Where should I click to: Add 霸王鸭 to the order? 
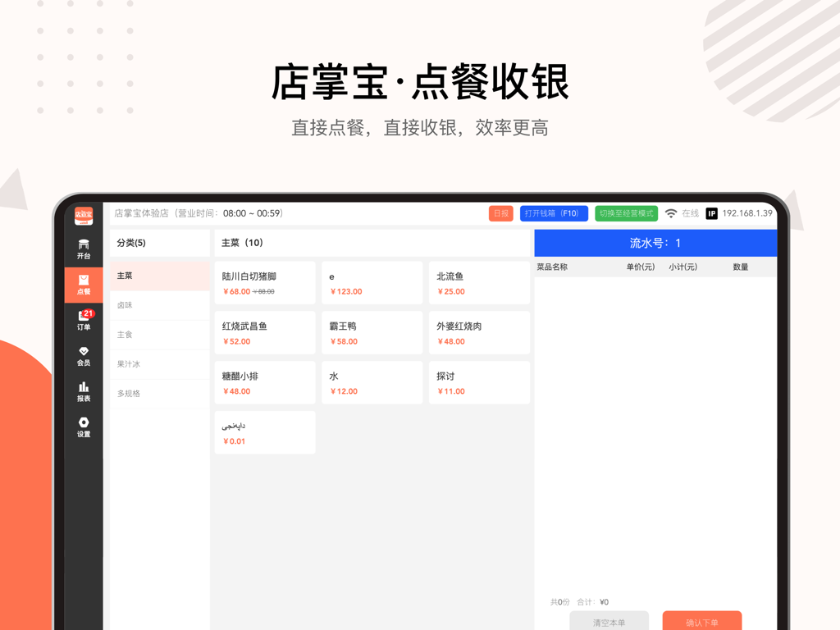(372, 332)
